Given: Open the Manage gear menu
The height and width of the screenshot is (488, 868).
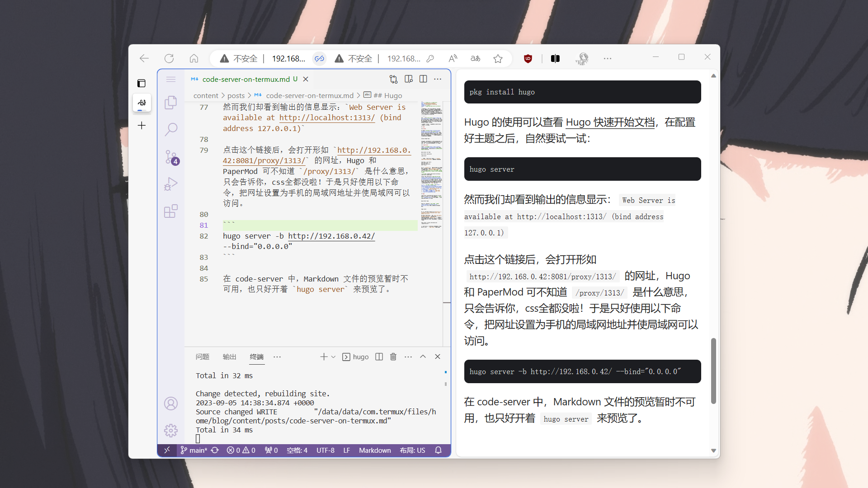Looking at the screenshot, I should pos(171,431).
